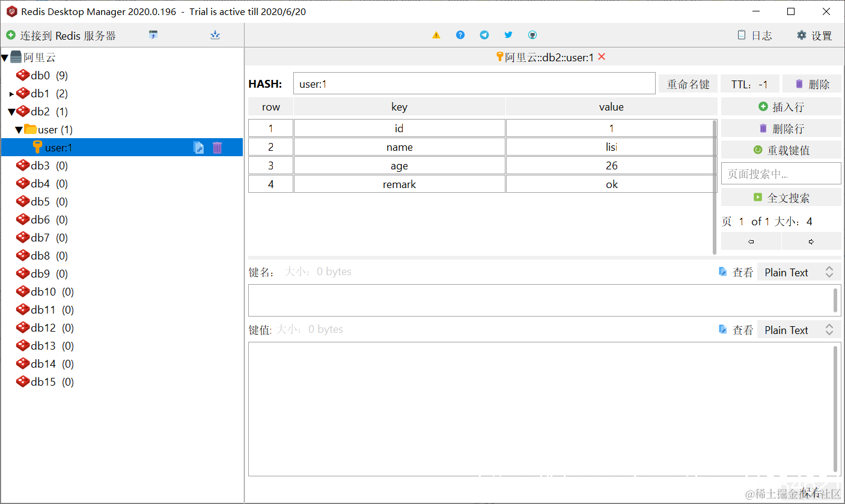845x504 pixels.
Task: Select the db11 database entry
Action: [x=45, y=310]
